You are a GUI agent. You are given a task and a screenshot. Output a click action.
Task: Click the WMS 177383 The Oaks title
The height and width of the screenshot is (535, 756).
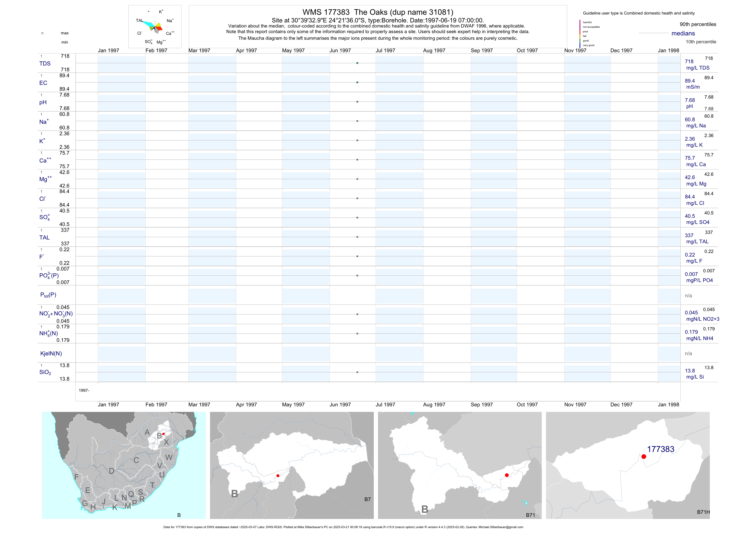click(378, 12)
